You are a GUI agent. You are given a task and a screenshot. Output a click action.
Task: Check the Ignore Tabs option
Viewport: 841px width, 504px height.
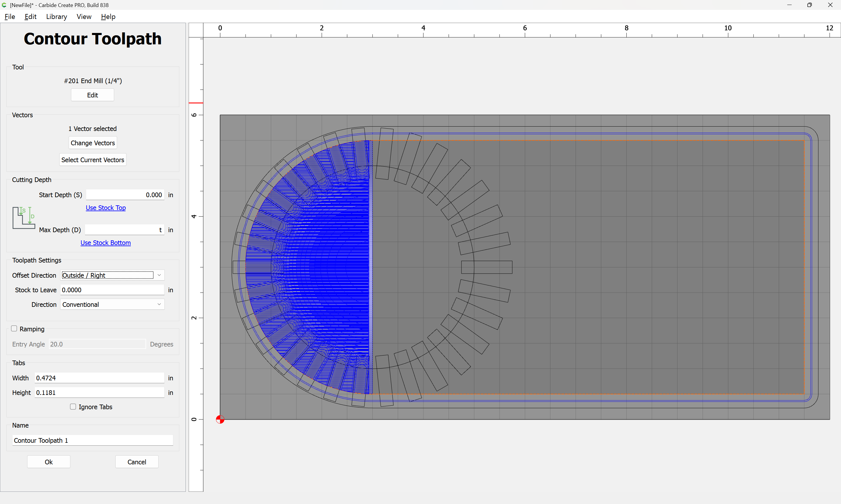click(x=73, y=407)
